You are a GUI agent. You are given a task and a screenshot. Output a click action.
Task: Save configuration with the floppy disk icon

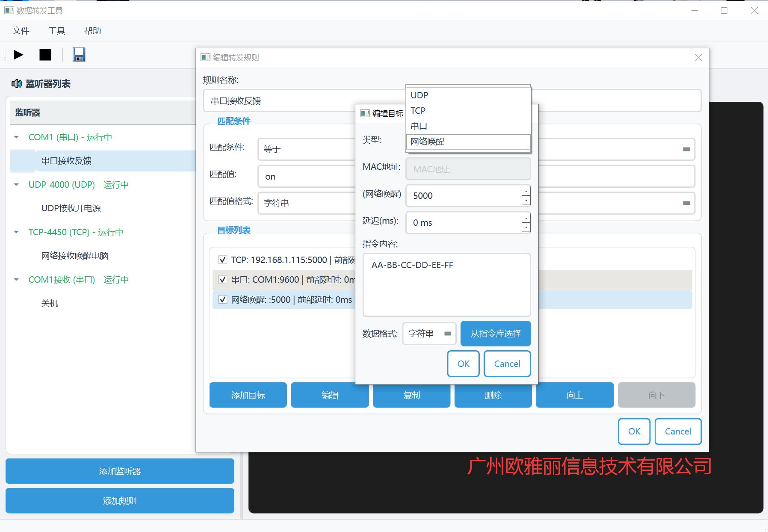(x=79, y=54)
